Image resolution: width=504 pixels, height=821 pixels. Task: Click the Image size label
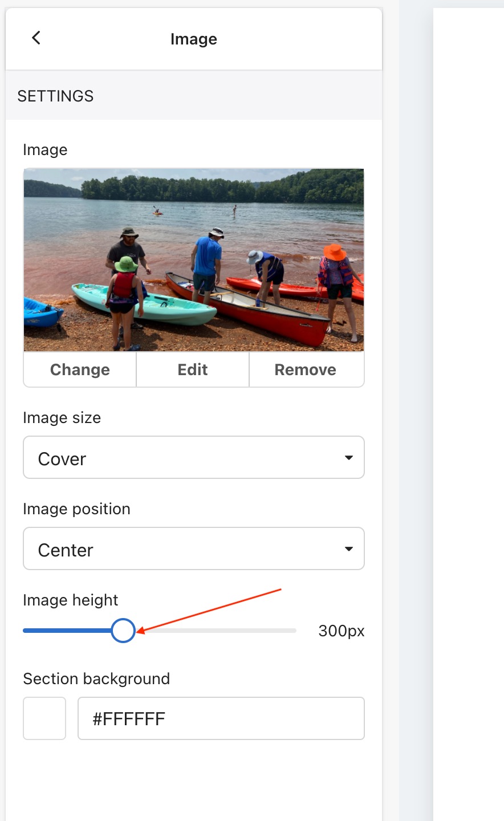coord(62,418)
